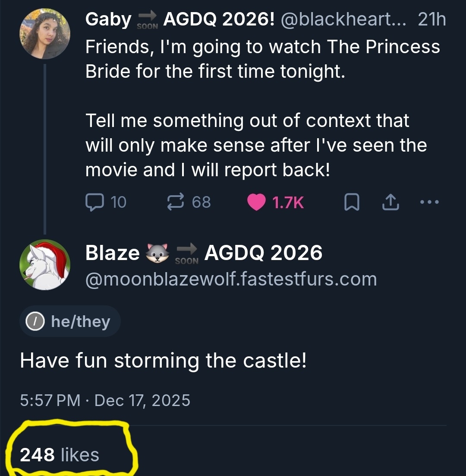Viewport: 466px width, 476px height.
Task: Click the he/they pronoun label text
Action: click(x=80, y=321)
